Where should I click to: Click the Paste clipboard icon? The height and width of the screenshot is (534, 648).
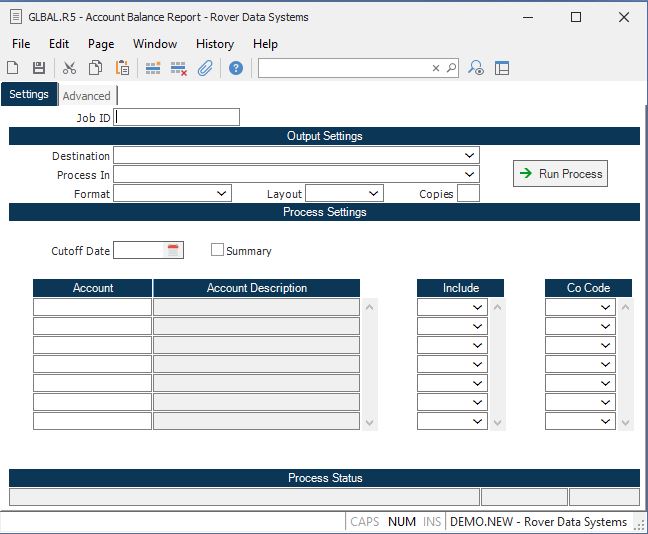(122, 68)
